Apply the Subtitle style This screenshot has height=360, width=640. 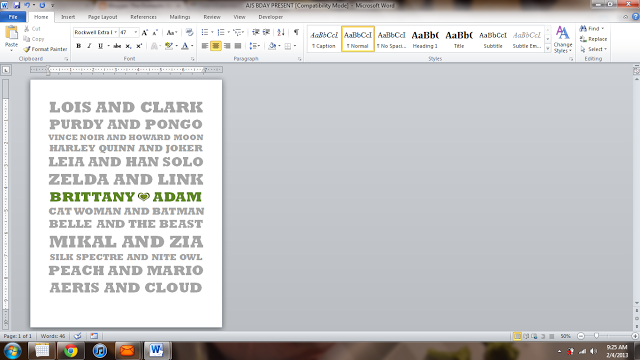click(x=493, y=39)
